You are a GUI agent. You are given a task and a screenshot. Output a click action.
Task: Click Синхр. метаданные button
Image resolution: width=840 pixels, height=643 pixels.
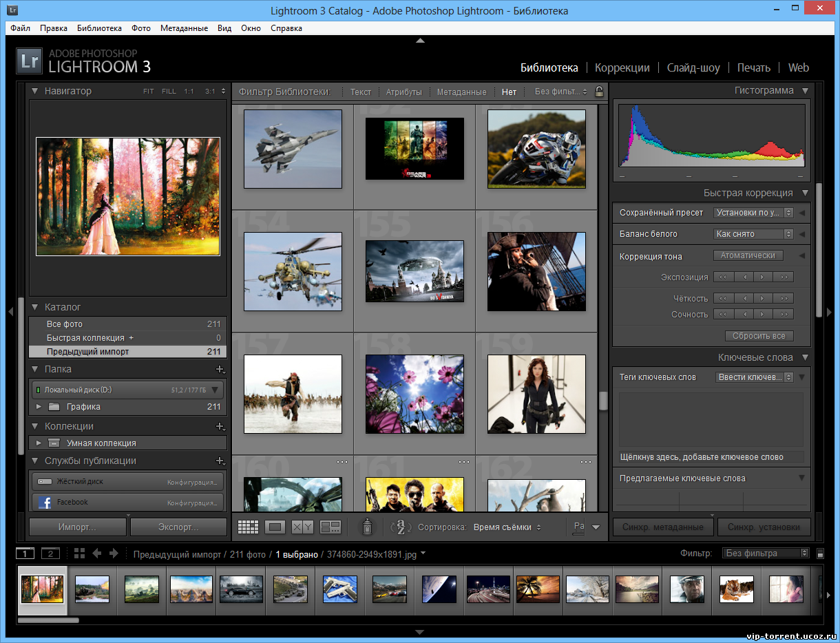[663, 527]
